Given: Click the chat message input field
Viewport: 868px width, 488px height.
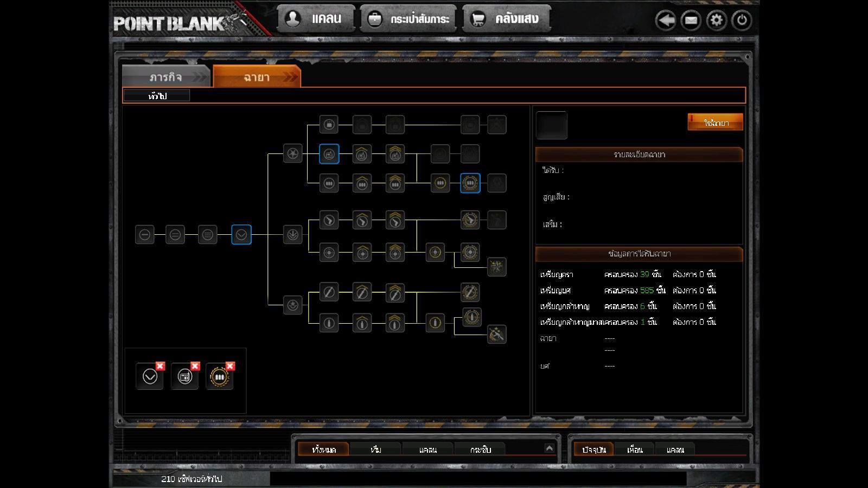Looking at the screenshot, I should [478, 479].
